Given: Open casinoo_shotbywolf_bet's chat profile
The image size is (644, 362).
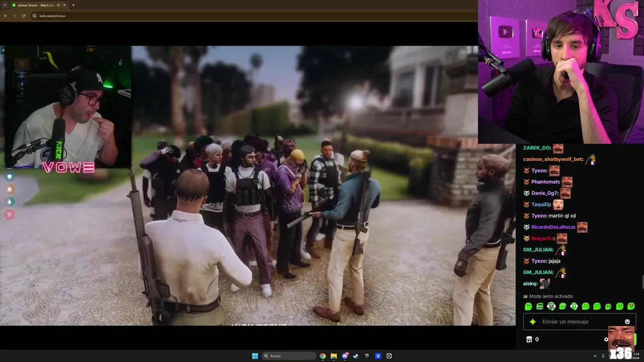Looking at the screenshot, I should pos(553,159).
